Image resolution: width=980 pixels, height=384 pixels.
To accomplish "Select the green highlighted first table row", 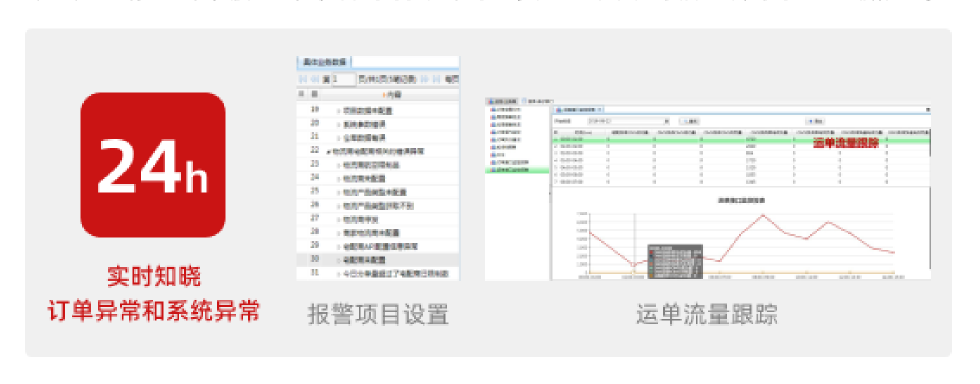I will point(740,140).
